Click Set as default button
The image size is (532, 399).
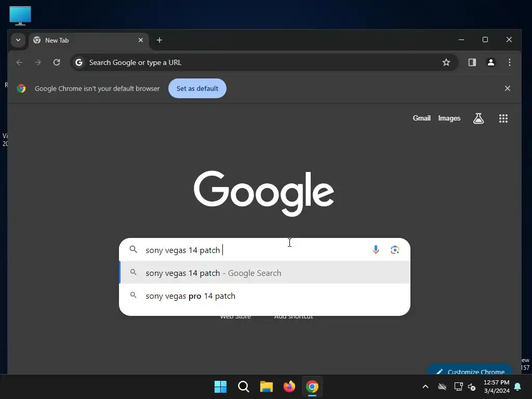[x=197, y=88]
